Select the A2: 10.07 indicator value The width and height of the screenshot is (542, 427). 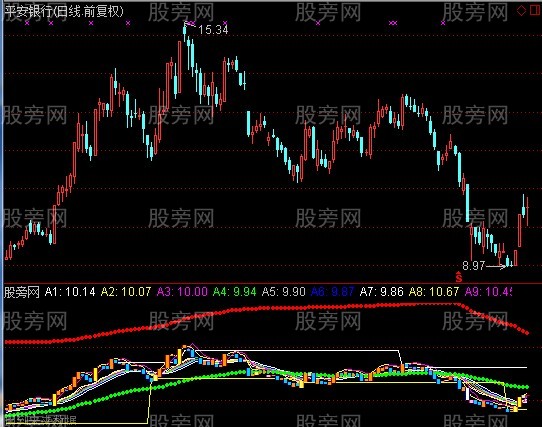pyautogui.click(x=126, y=292)
